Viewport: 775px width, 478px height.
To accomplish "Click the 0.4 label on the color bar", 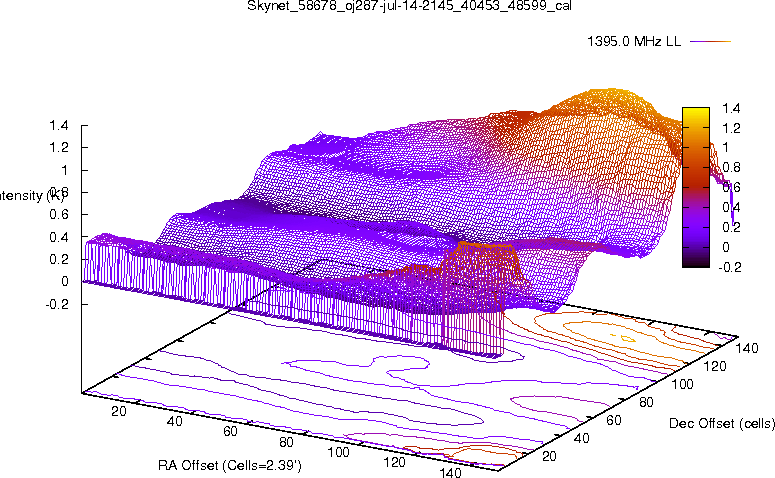I will [x=731, y=207].
